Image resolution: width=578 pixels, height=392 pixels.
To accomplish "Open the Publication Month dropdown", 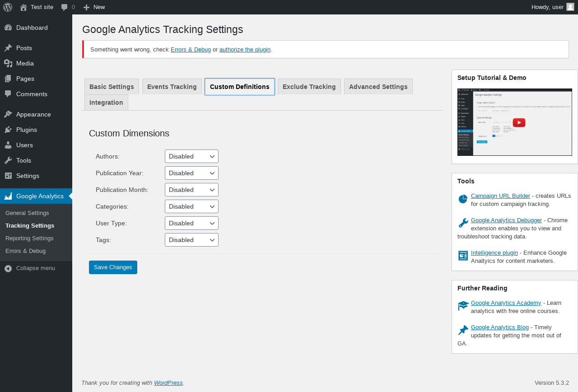I will coord(191,190).
